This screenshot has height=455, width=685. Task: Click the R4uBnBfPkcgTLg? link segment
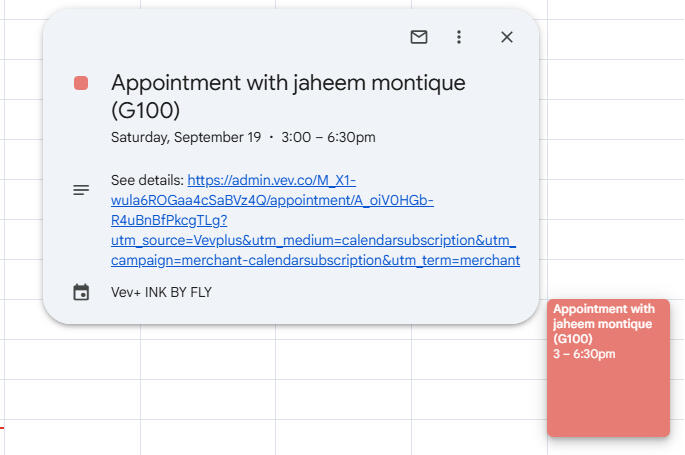[x=169, y=221]
